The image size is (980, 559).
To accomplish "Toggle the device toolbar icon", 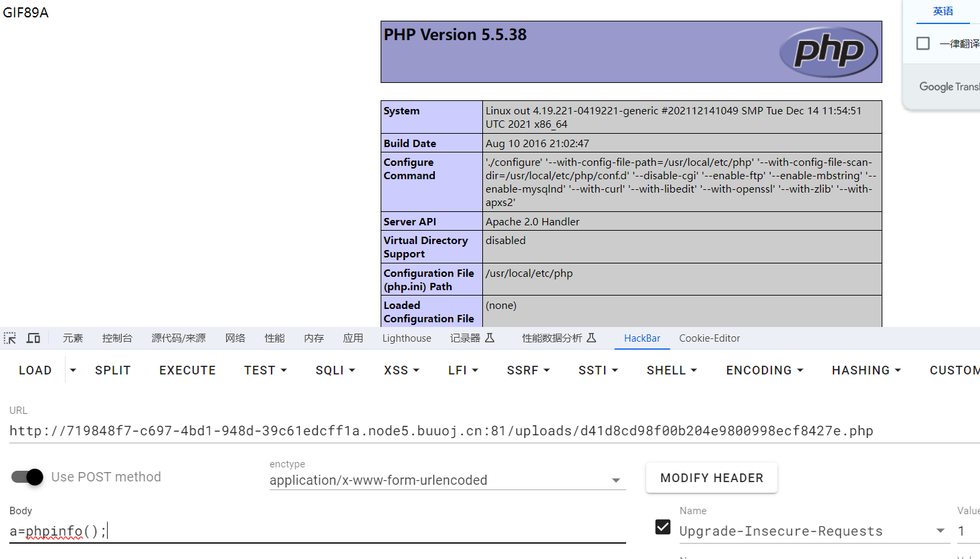I will pyautogui.click(x=33, y=338).
